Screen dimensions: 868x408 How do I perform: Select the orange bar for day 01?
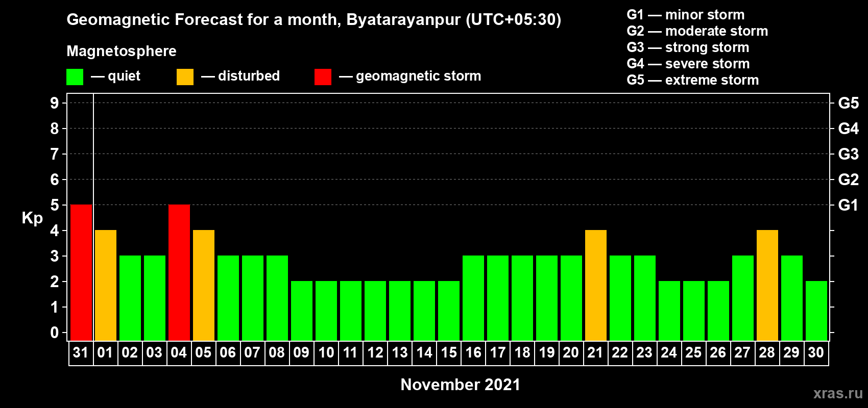coord(106,285)
